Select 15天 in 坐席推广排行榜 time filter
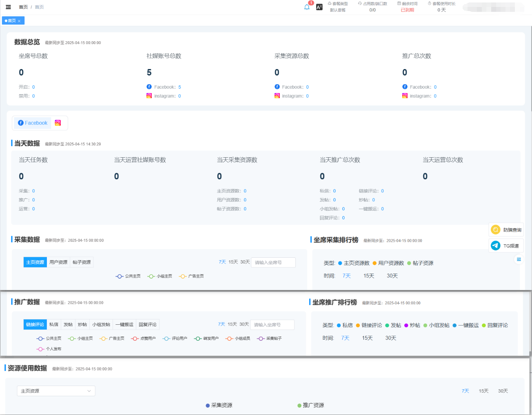The image size is (532, 415). click(368, 338)
